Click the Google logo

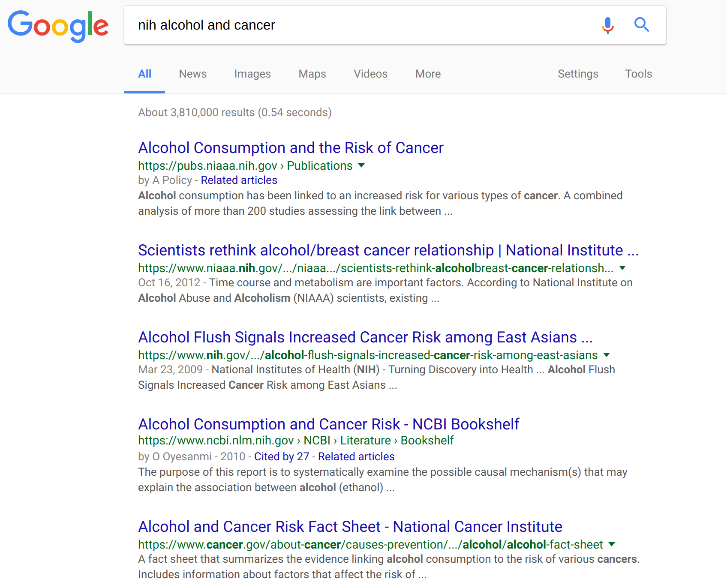pos(58,26)
